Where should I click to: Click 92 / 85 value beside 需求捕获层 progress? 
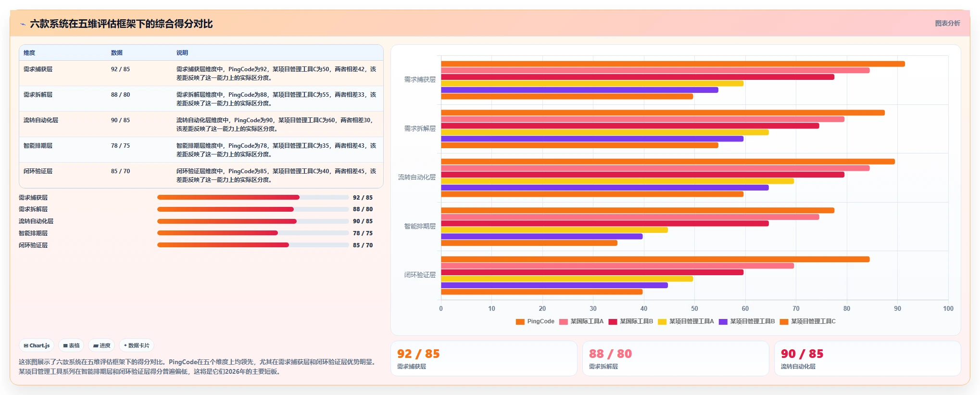363,198
